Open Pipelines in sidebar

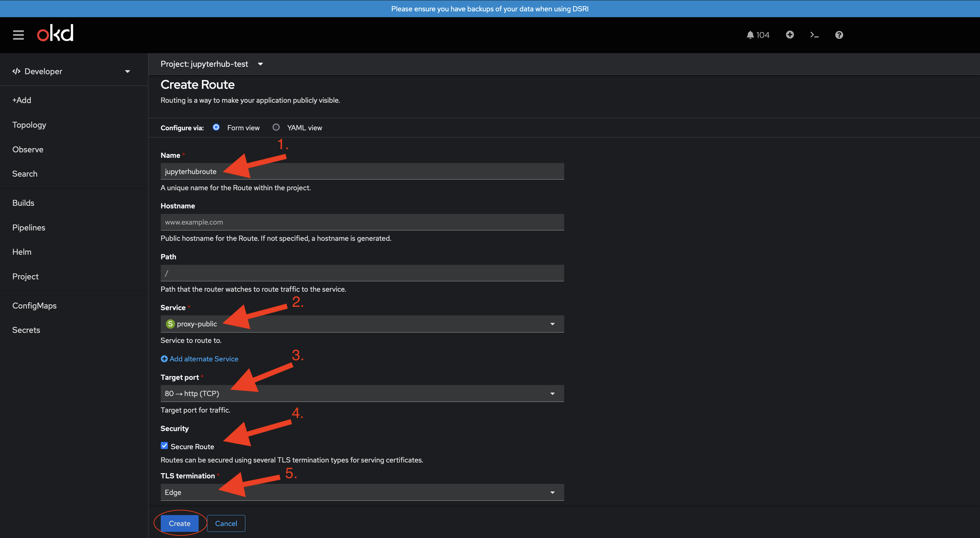point(29,228)
